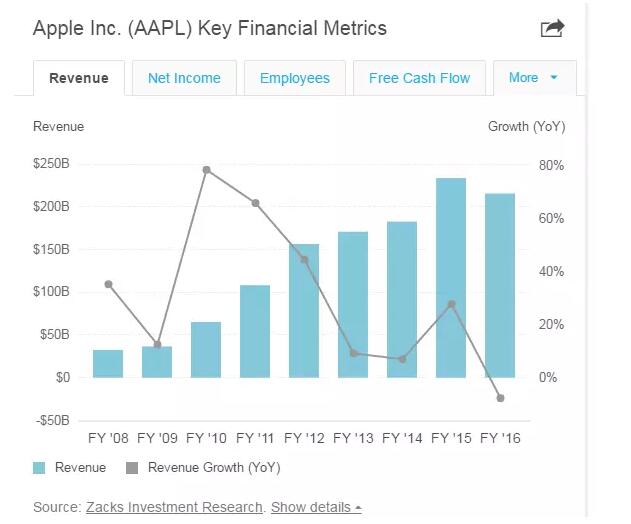
Task: Click the FY '08 growth data point
Action: coord(108,284)
